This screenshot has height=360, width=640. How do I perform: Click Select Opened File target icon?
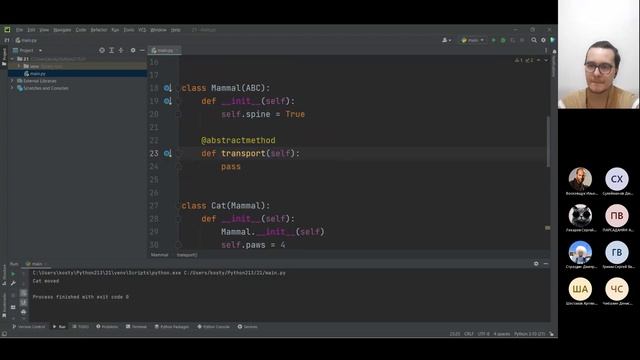[102, 50]
